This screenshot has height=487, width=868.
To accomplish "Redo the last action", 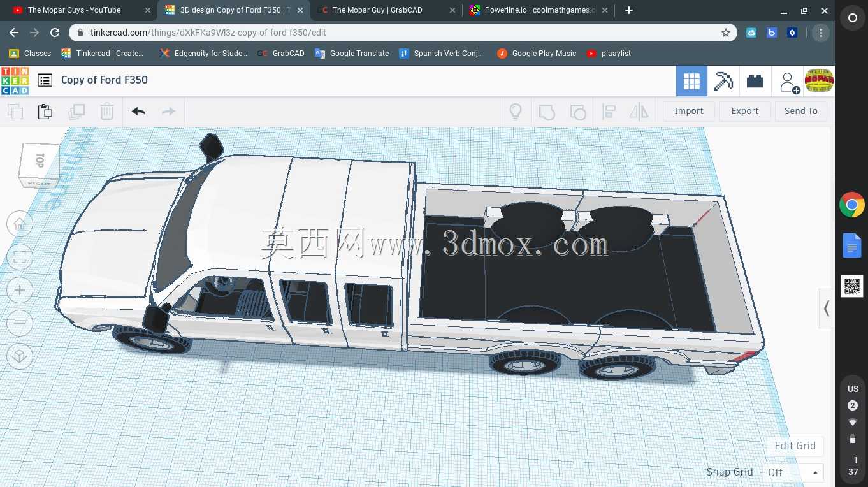I will point(168,112).
